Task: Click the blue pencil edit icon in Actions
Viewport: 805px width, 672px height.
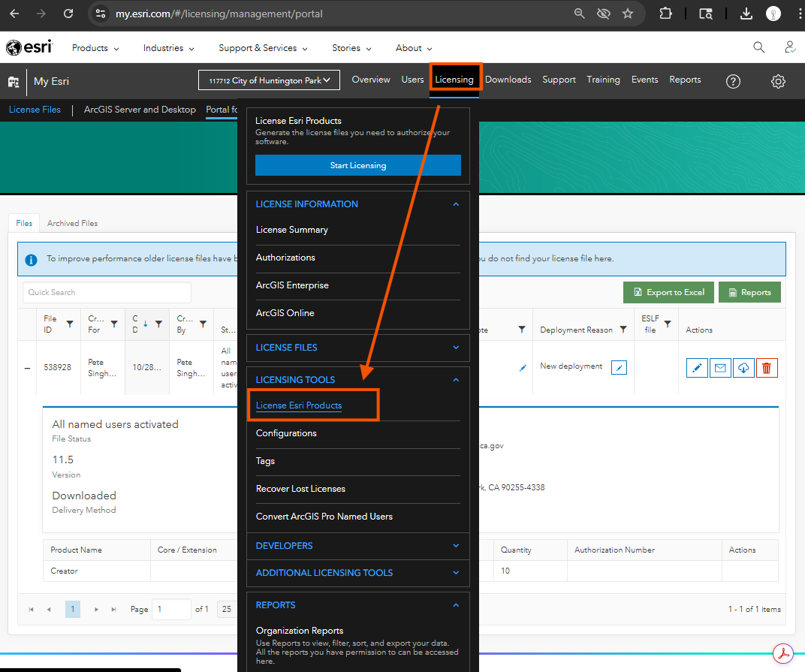Action: [697, 368]
